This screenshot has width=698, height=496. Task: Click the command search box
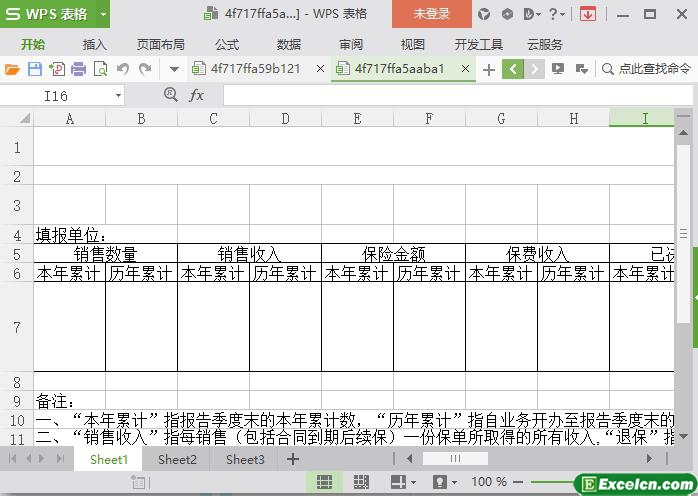pyautogui.click(x=646, y=69)
